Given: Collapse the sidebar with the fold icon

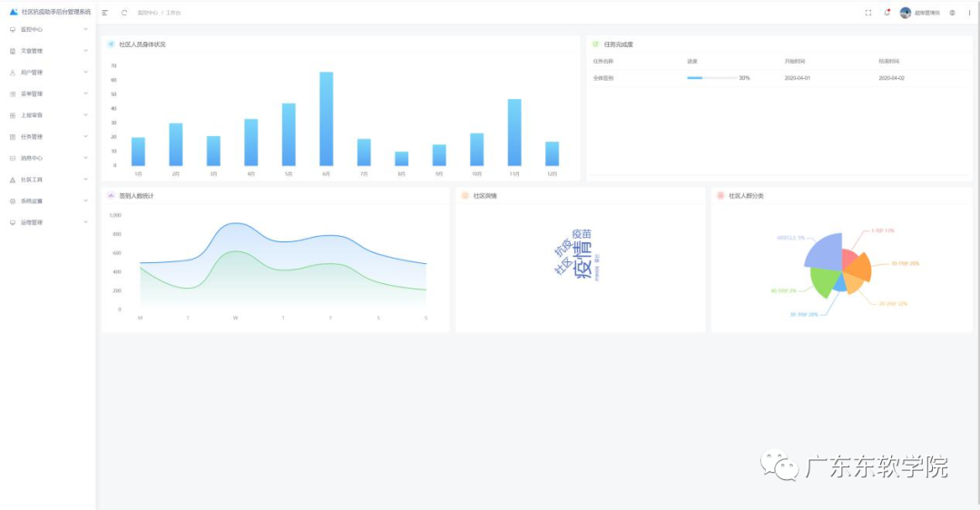Looking at the screenshot, I should [x=105, y=13].
